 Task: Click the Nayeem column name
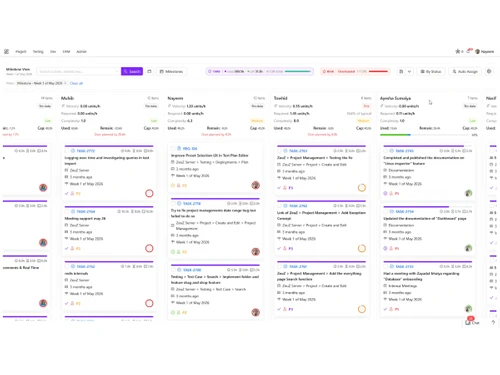175,98
